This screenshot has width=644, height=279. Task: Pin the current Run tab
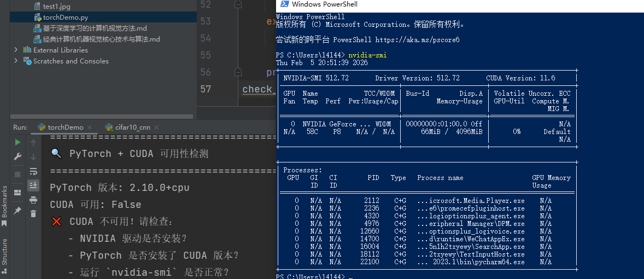coord(17,211)
